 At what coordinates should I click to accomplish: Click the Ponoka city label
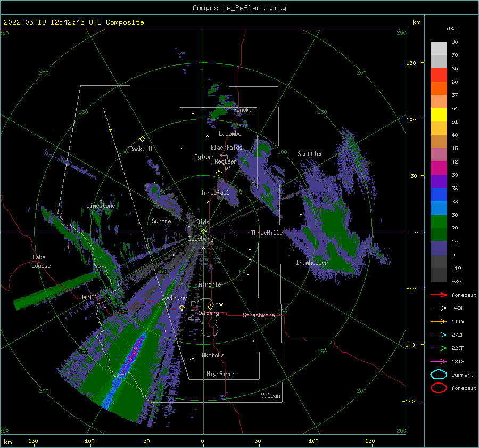click(x=243, y=110)
